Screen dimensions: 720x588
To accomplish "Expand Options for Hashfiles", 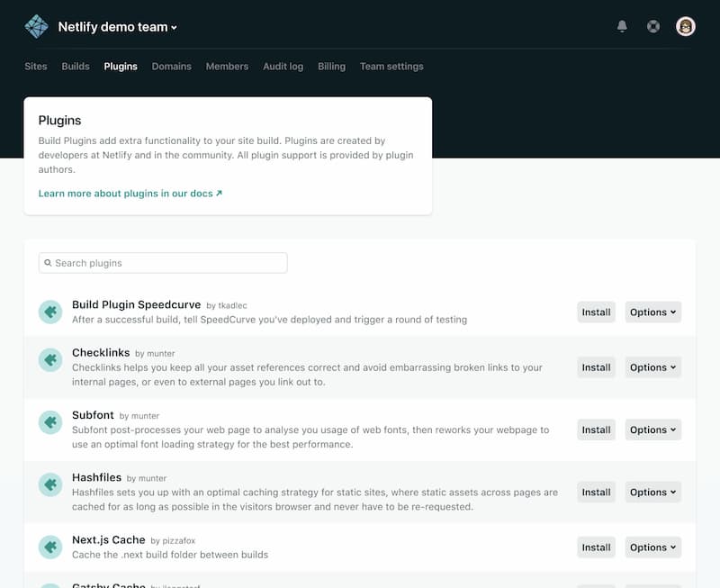I will click(652, 492).
